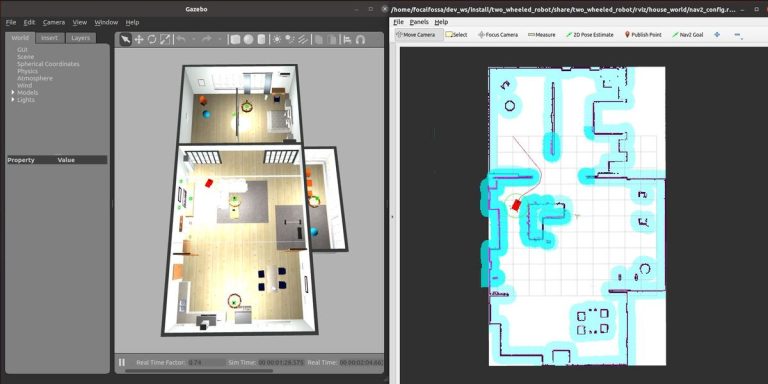Open Gazebo Camera menu
The width and height of the screenshot is (768, 384).
(54, 22)
